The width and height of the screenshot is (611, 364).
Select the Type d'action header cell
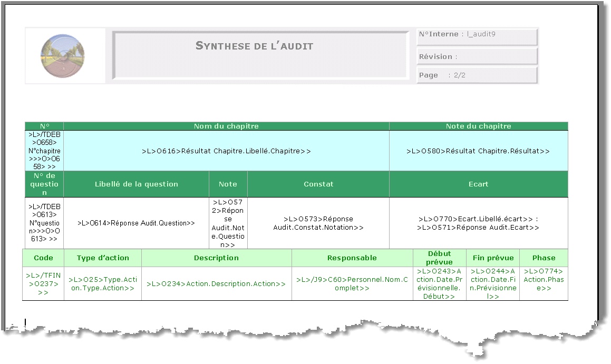[103, 258]
